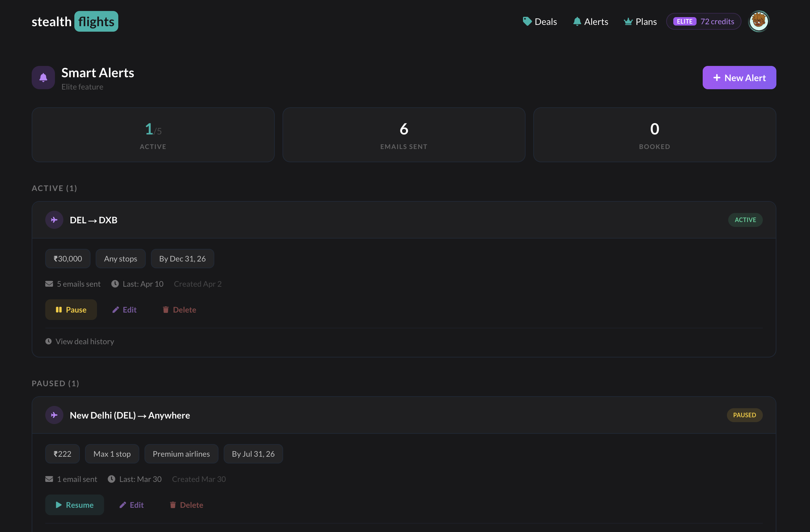Viewport: 810px width, 532px height.
Task: Click the New Delhi alert plane icon
Action: coord(54,415)
